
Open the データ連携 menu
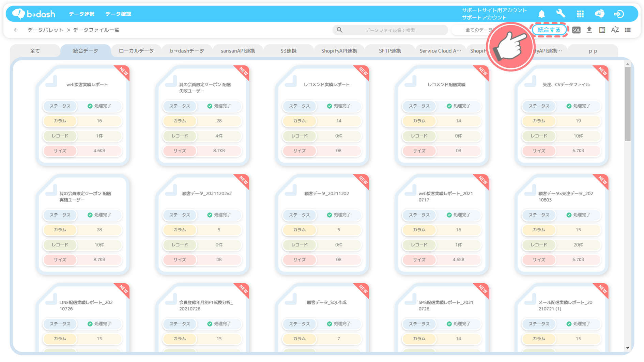(x=82, y=14)
